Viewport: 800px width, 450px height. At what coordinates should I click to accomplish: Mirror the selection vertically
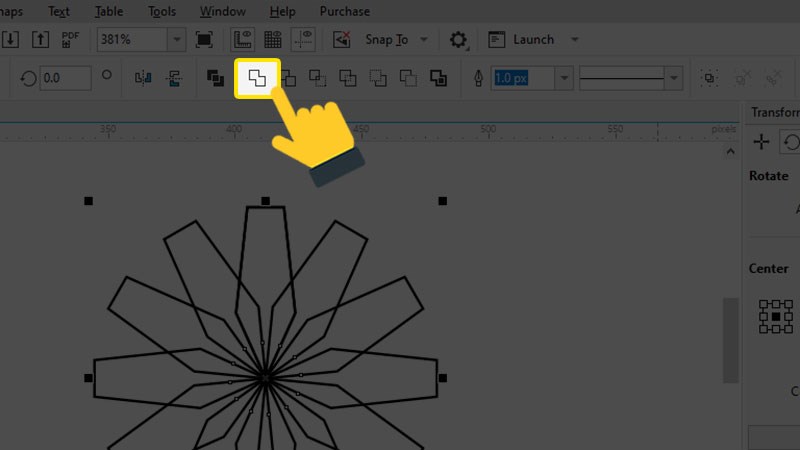click(x=173, y=78)
